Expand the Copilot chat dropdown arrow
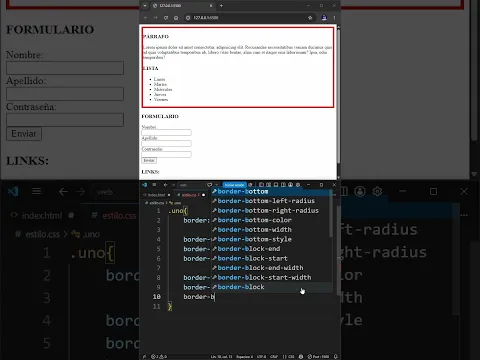Viewport: 480px width, 360px height. tap(216, 185)
